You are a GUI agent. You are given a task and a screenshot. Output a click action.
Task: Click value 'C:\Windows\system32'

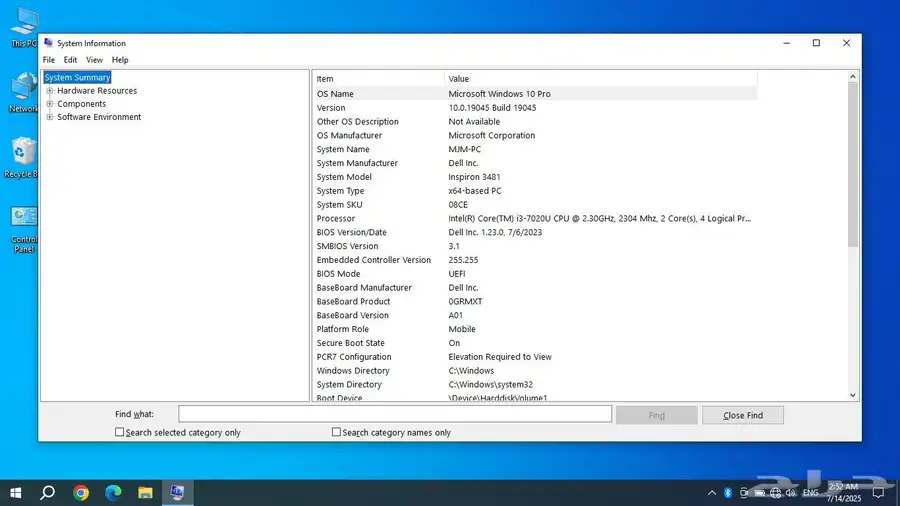pyautogui.click(x=490, y=384)
